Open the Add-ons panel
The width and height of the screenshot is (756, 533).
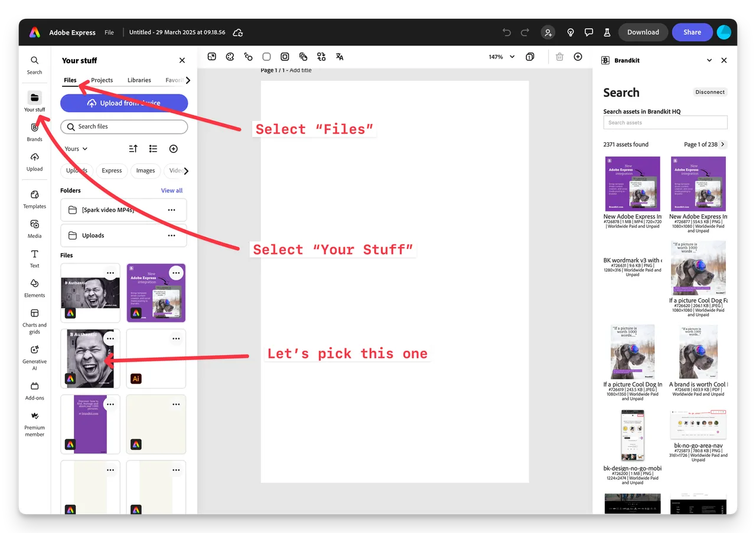(34, 391)
